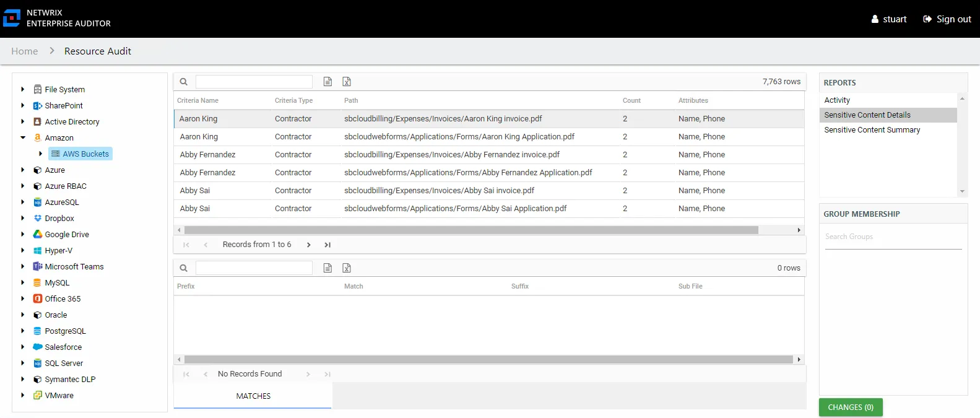Expand the File System tree node
Image resolution: width=980 pixels, height=418 pixels.
(x=23, y=89)
